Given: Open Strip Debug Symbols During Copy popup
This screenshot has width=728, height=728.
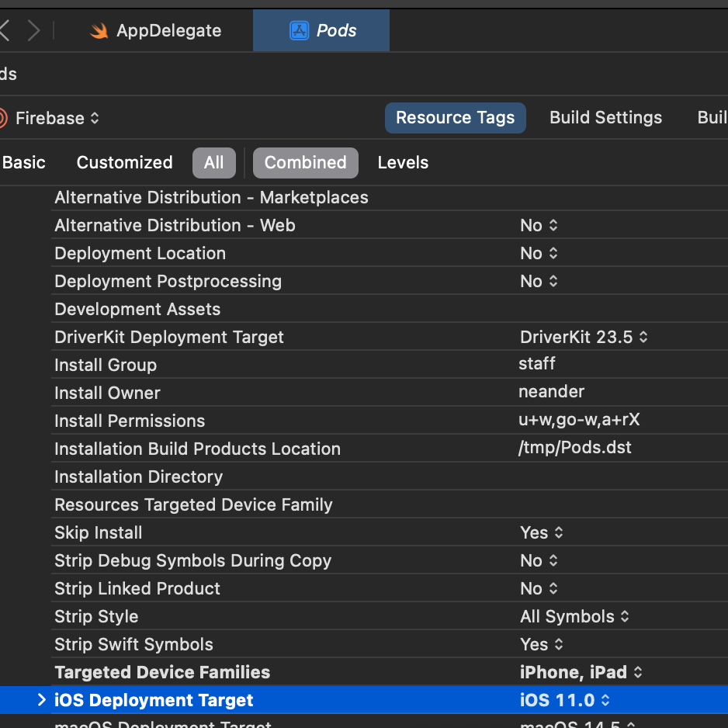Looking at the screenshot, I should 539,560.
